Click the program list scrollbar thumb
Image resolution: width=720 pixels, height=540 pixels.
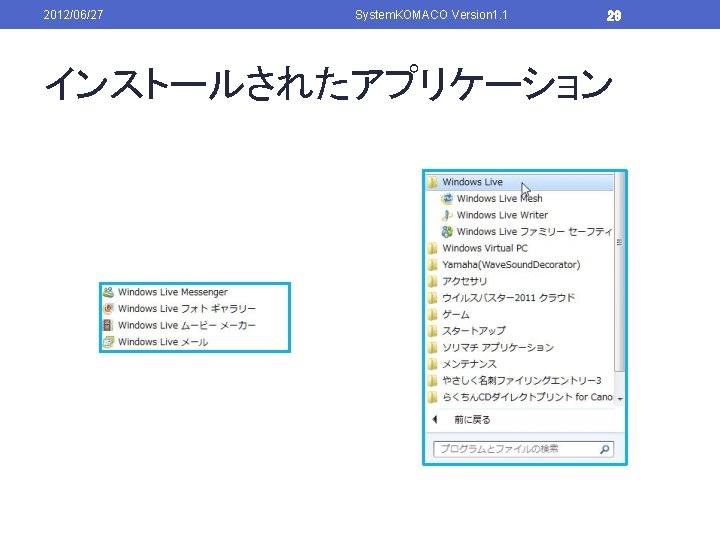click(x=619, y=272)
